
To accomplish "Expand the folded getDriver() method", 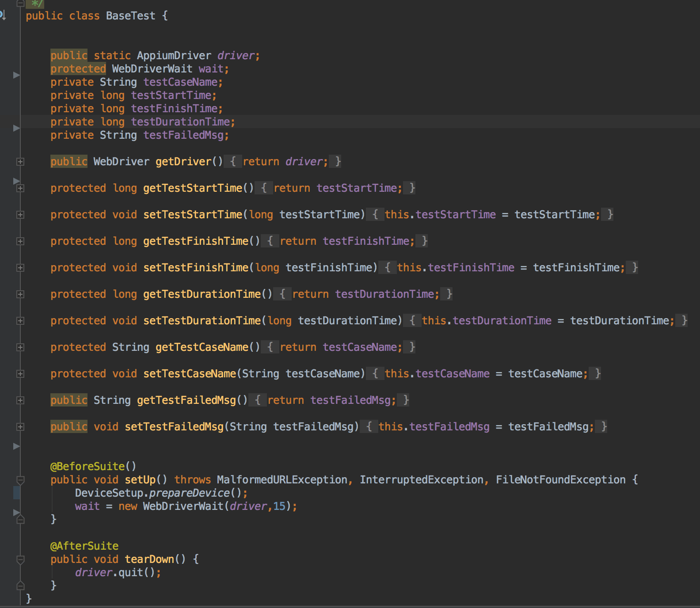I will pyautogui.click(x=20, y=162).
